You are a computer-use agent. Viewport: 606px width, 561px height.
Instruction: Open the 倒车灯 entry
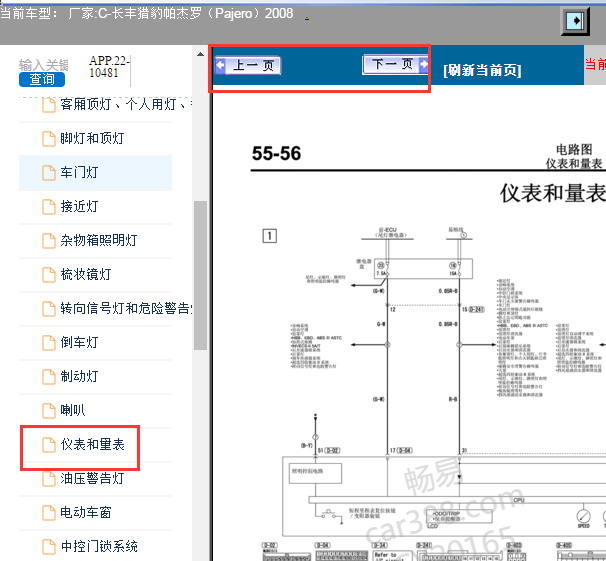(79, 342)
